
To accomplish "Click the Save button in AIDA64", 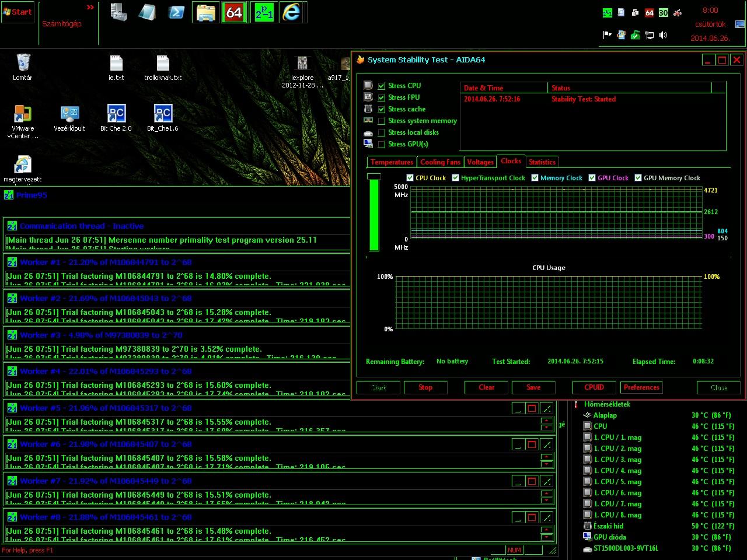I will click(x=533, y=387).
